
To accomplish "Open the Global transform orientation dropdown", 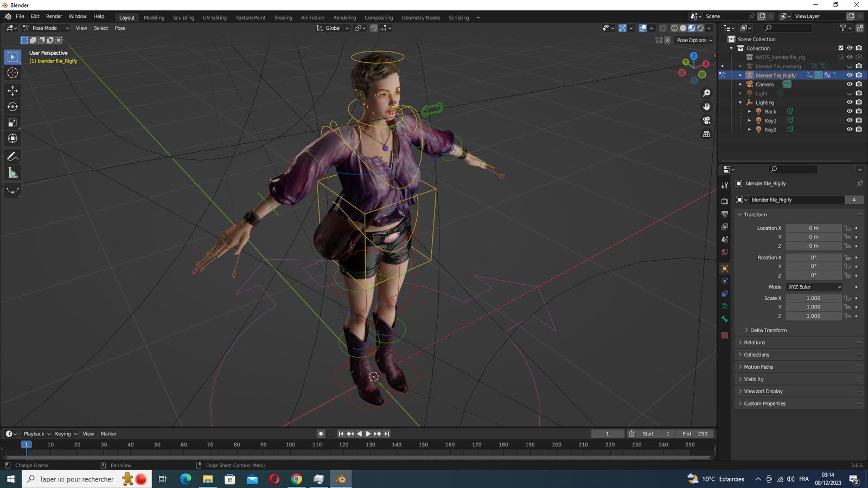I will [333, 28].
